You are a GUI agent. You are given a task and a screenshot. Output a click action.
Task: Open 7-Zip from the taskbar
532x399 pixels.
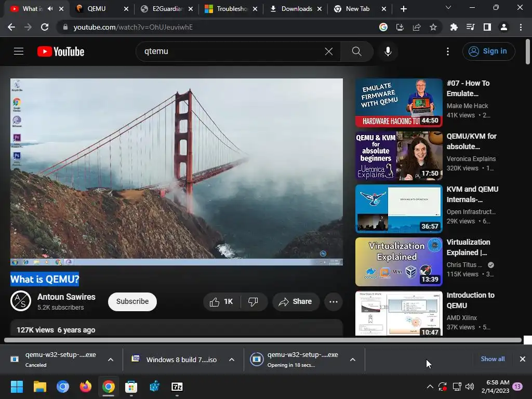pos(177,387)
